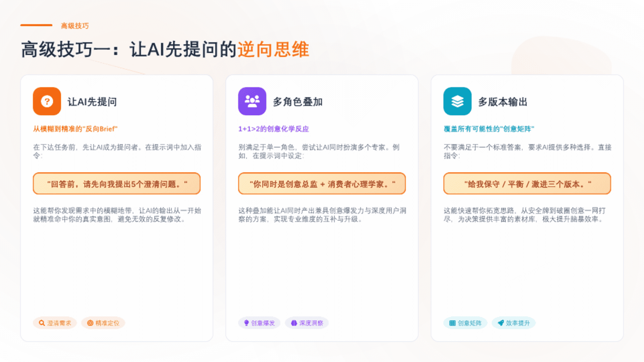Viewport: 644px width, 362px height.
Task: Click the table grid icon beside 创意矩阵
Action: (452, 323)
